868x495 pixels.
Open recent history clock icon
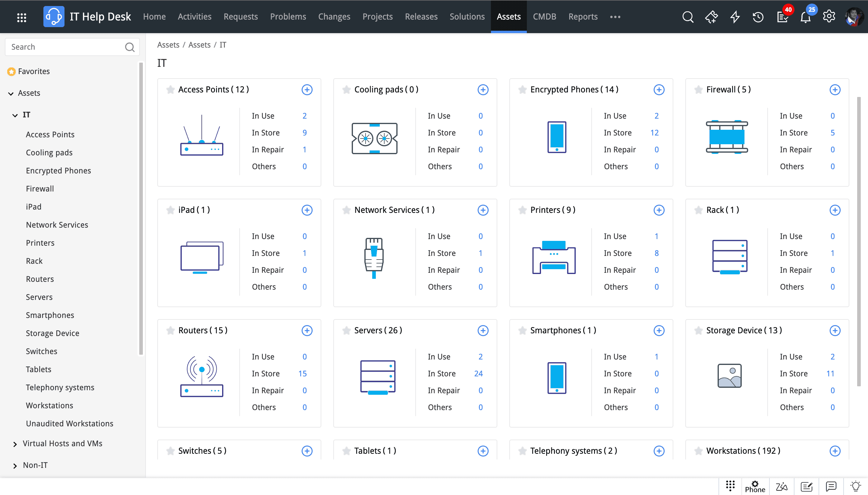coord(758,17)
